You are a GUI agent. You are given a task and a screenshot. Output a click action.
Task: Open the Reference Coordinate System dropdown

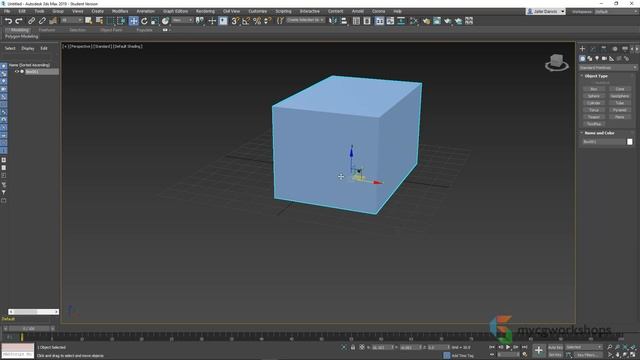click(182, 20)
